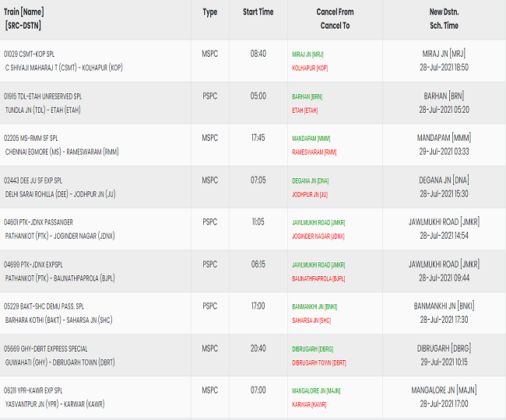
Task: Click the Start Time column header
Action: (258, 12)
